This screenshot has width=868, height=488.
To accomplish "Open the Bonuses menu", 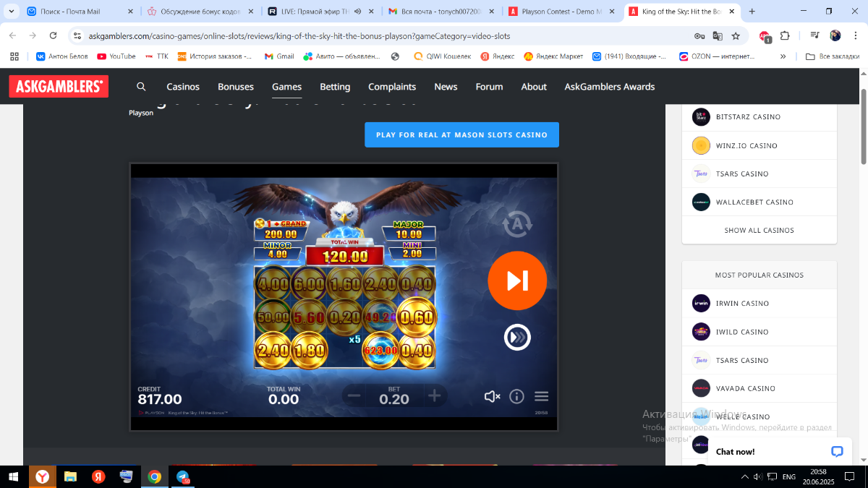I will coord(236,87).
